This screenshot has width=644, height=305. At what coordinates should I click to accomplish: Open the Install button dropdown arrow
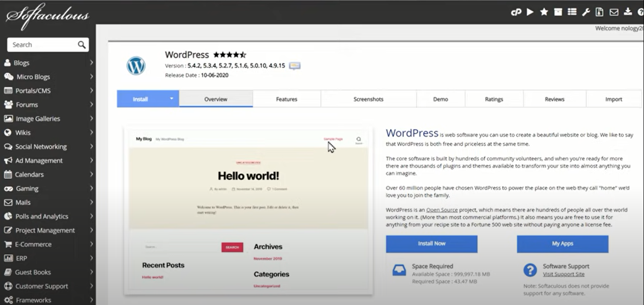point(172,99)
